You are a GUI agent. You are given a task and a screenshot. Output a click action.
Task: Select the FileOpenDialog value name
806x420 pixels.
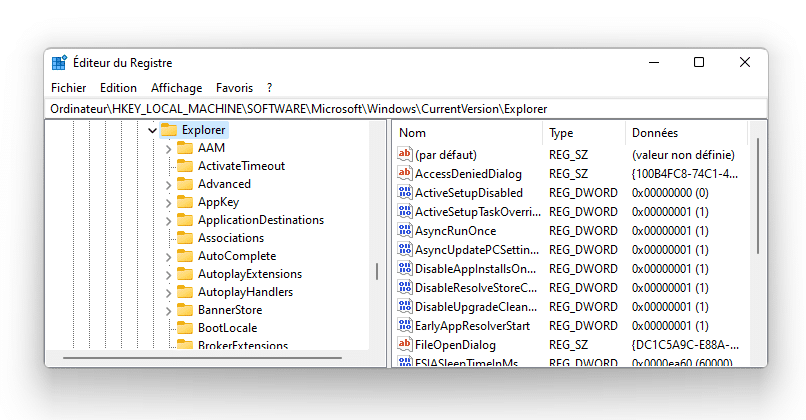(455, 345)
